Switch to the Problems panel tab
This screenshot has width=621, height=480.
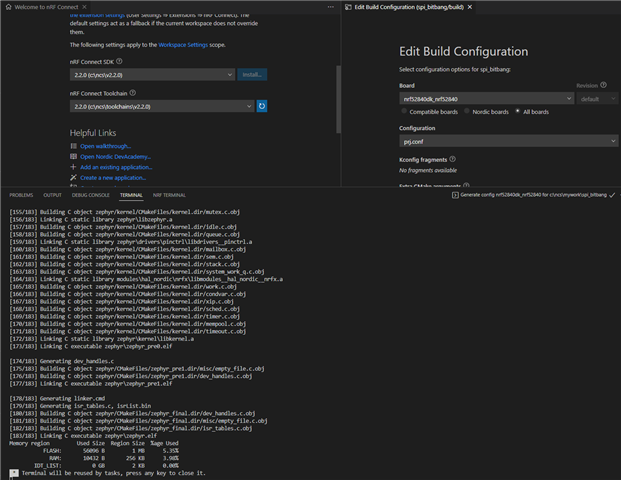[21, 195]
